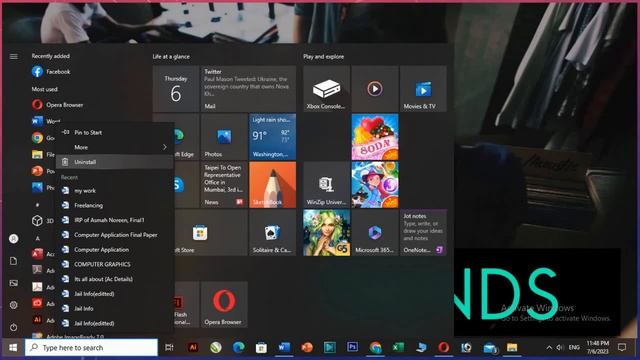
Task: Launch Candy Crush Soda tile
Action: [x=375, y=137]
